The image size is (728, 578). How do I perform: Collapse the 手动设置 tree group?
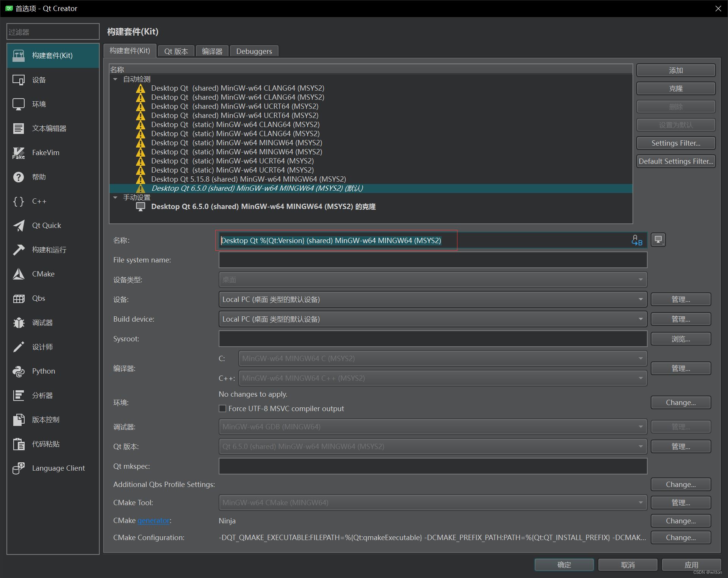point(115,198)
